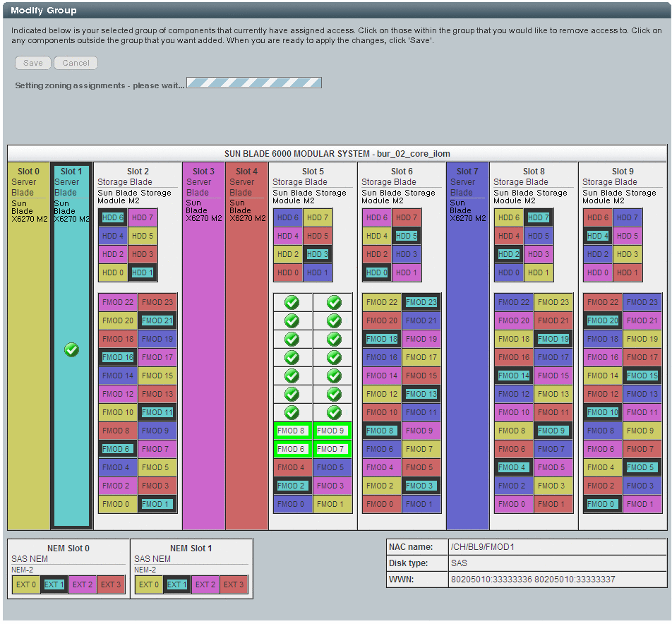Toggle FMOD 19 in Slot 8
Image resolution: width=672 pixels, height=624 pixels.
(553, 339)
